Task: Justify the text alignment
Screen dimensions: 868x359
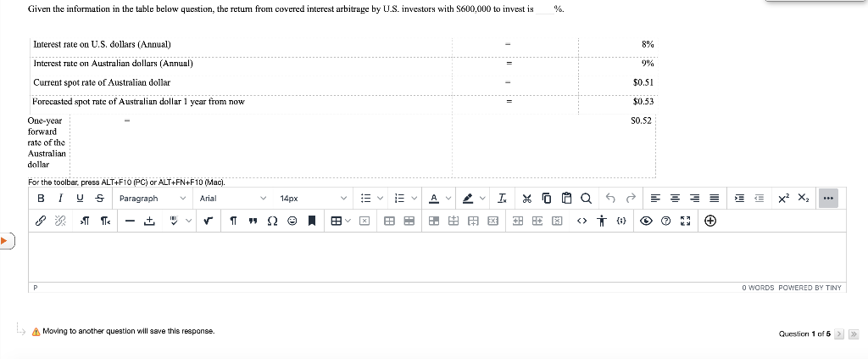Action: 715,199
